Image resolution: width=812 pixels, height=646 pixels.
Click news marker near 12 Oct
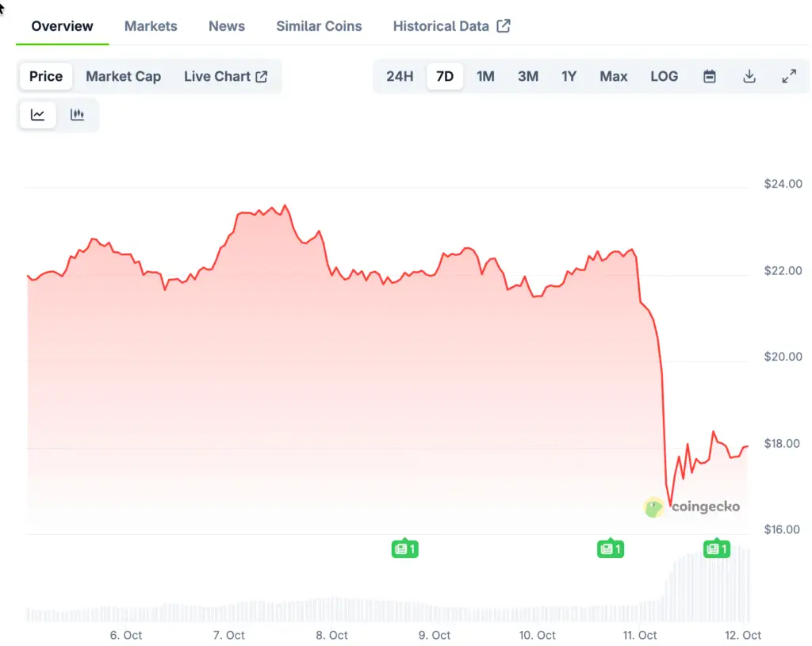[x=716, y=549]
